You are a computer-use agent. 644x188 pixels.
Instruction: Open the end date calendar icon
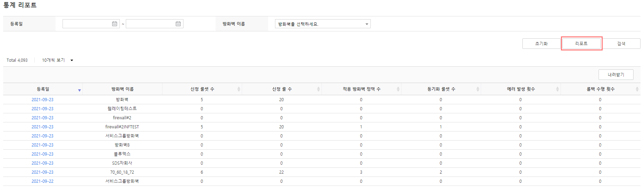[178, 24]
